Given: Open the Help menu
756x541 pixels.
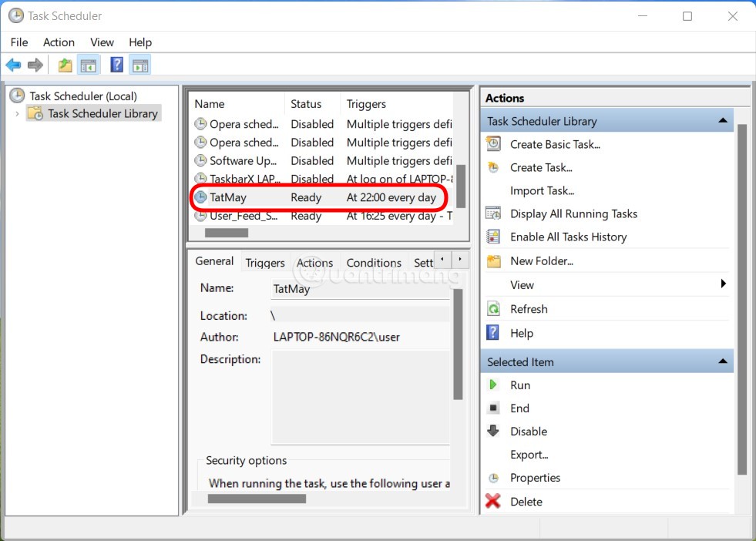Looking at the screenshot, I should (x=140, y=42).
